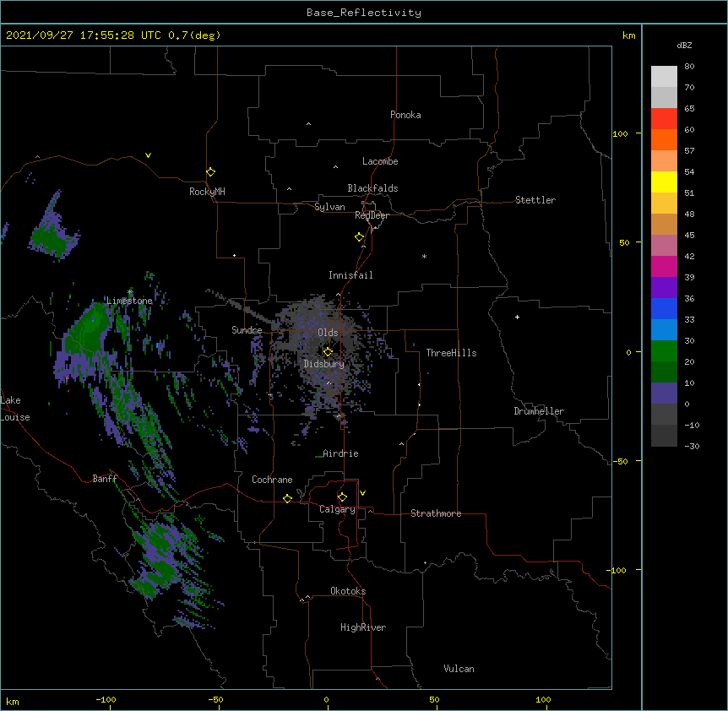
Task: Click the 80 value in dBZ legend
Action: pos(689,67)
